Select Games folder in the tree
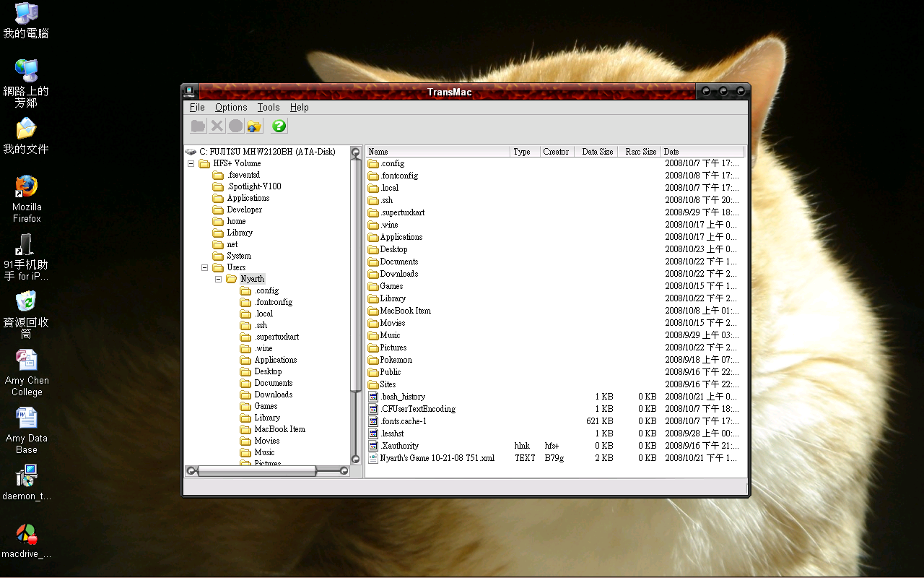The image size is (924, 578). pos(266,406)
